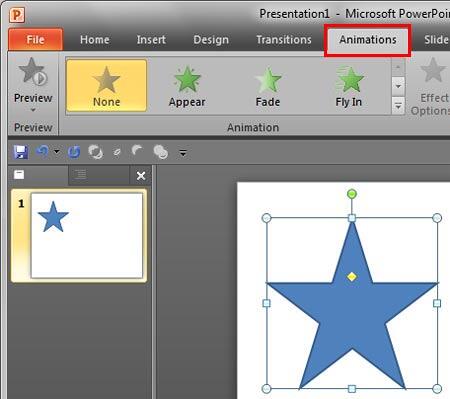Expand the full animation gallery (More)
Viewport: 450px width, 399px height.
pos(398,106)
